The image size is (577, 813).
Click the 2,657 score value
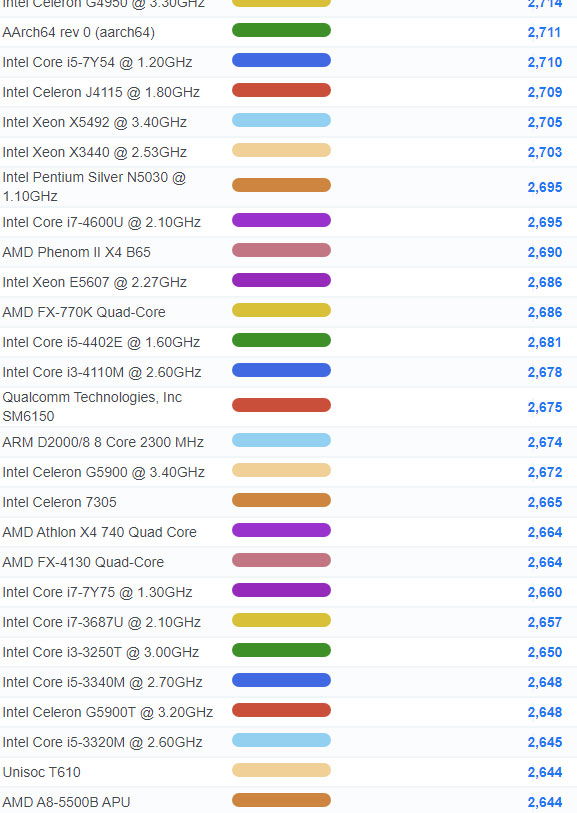click(x=544, y=623)
